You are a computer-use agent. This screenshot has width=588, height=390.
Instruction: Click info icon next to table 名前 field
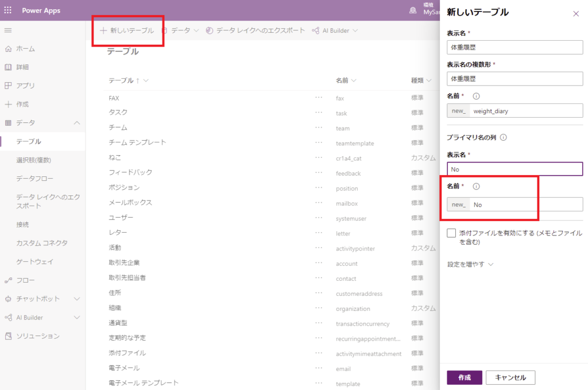pos(476,96)
